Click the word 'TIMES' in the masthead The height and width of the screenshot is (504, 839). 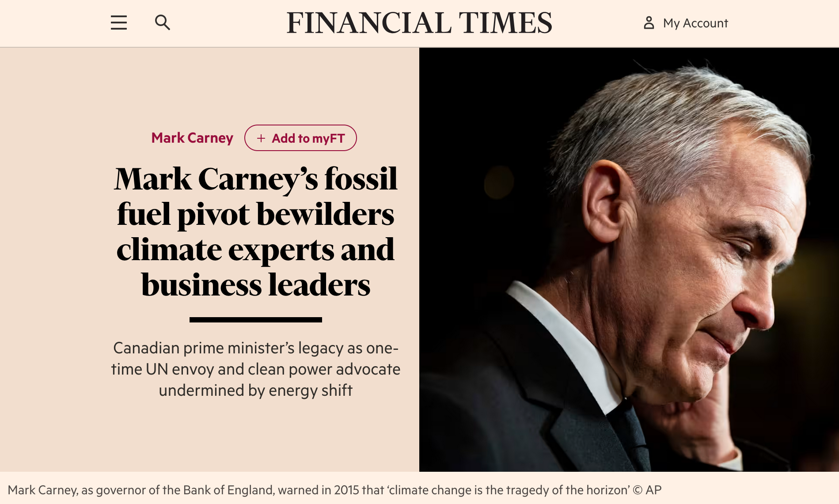point(505,23)
